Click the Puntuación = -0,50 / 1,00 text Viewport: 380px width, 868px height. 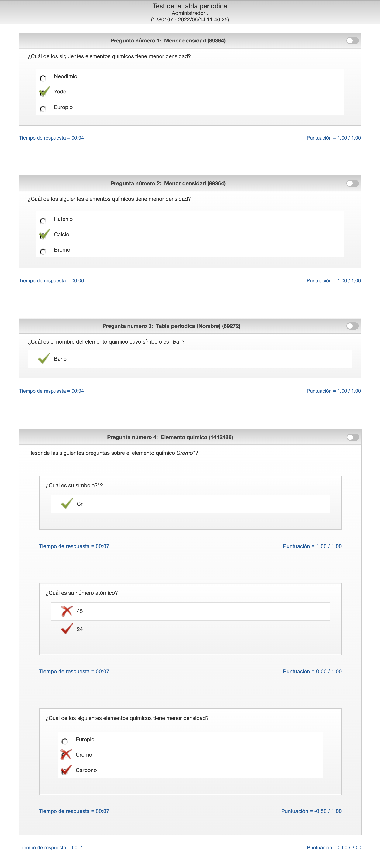pyautogui.click(x=311, y=811)
